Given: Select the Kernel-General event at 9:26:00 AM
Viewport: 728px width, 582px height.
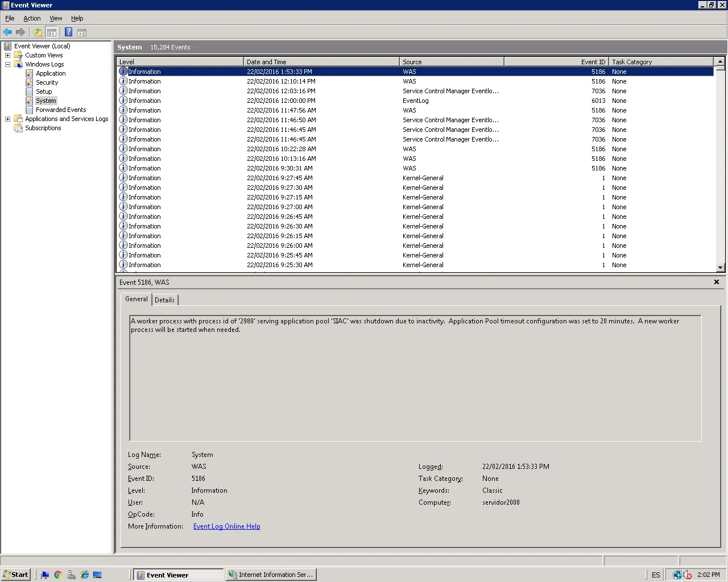Looking at the screenshot, I should [x=416, y=246].
